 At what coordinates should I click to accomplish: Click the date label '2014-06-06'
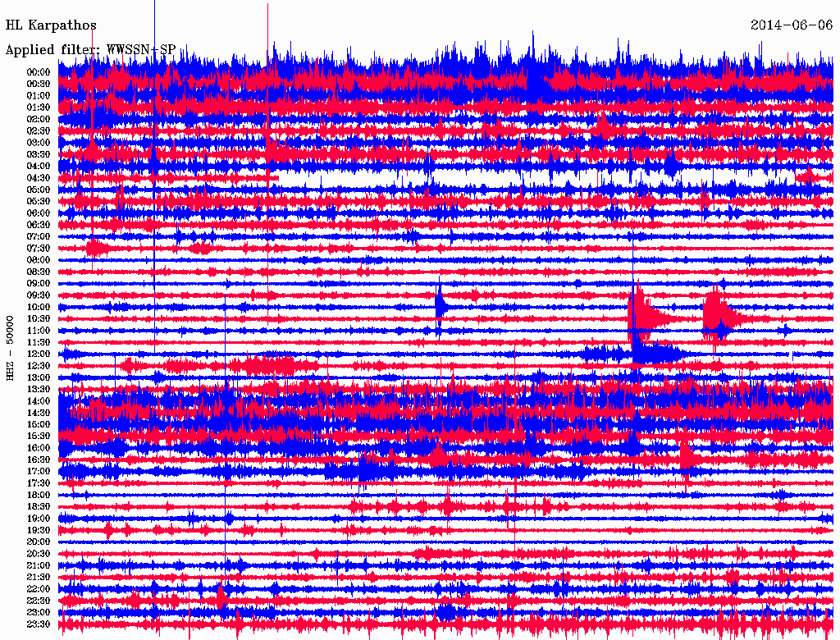[x=792, y=25]
